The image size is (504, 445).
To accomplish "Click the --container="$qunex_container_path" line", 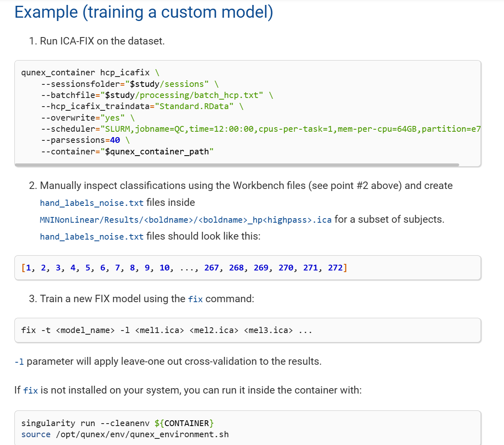I will pyautogui.click(x=127, y=151).
